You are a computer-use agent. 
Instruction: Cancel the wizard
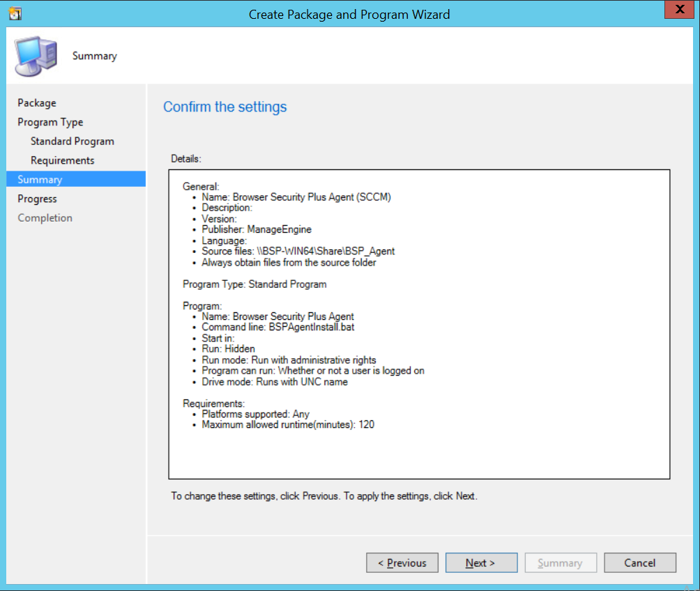(640, 563)
